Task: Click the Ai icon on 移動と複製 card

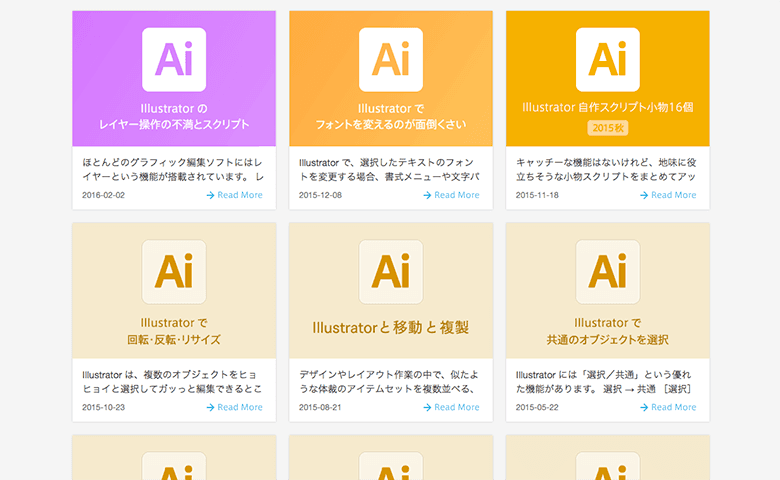Action: tap(391, 272)
